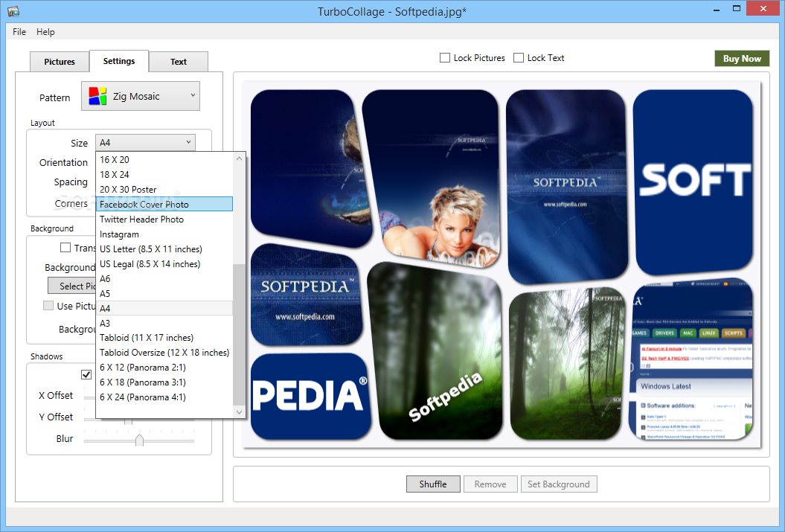Viewport: 785px width, 532px height.
Task: Click the Zig Mosaic pattern color icon
Action: click(97, 96)
